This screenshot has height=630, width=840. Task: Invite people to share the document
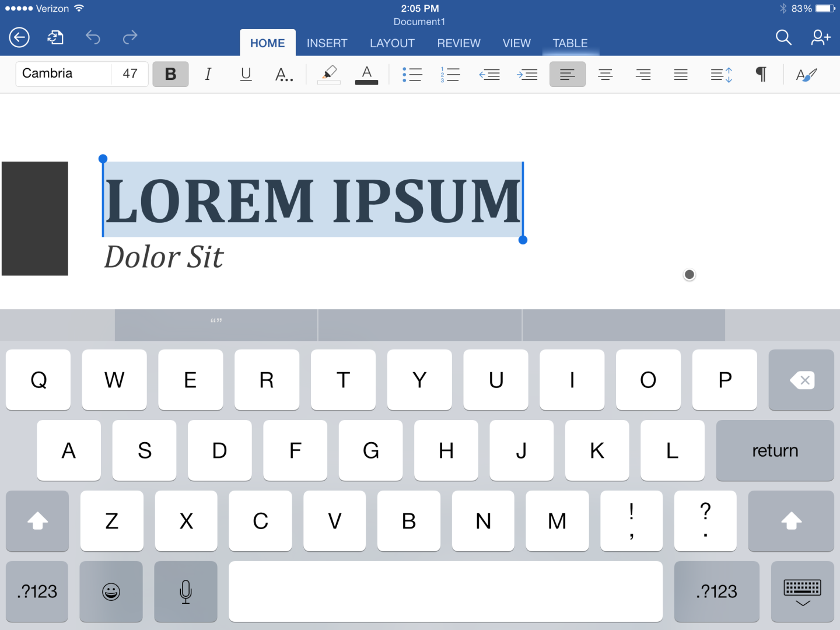821,37
